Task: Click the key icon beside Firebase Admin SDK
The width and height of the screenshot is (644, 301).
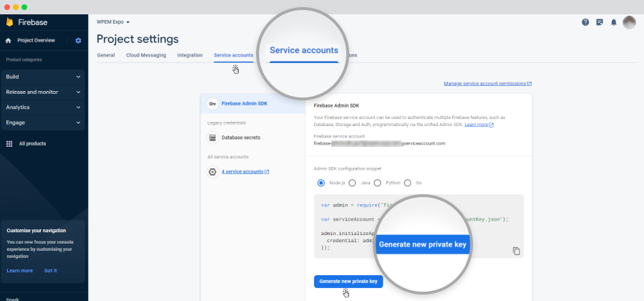Action: 213,104
